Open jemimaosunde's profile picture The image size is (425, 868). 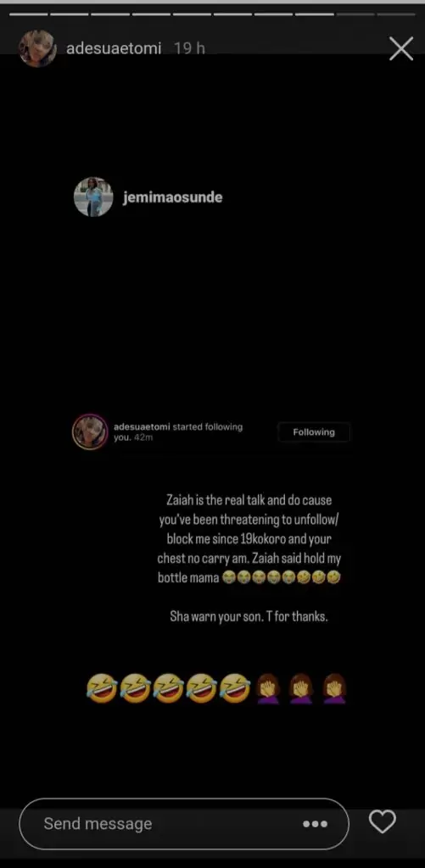click(93, 197)
